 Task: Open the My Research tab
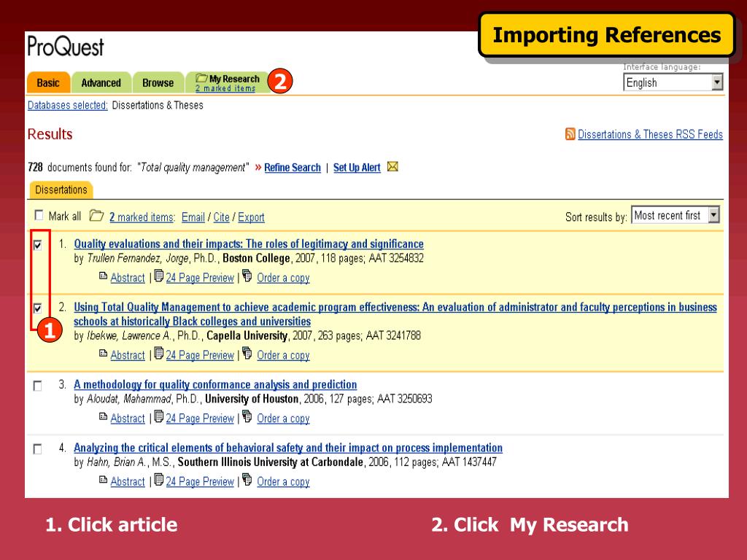[x=228, y=83]
